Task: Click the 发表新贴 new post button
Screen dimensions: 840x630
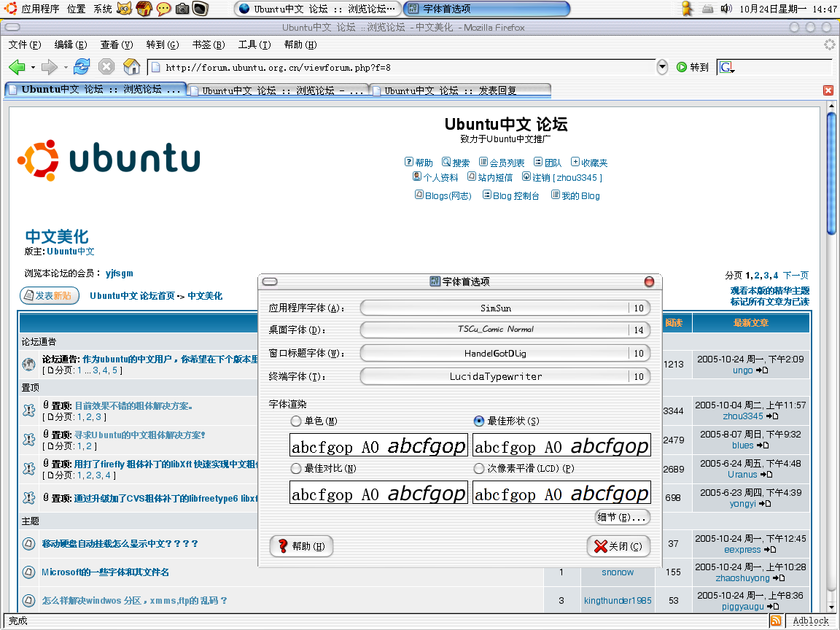Action: [x=50, y=296]
